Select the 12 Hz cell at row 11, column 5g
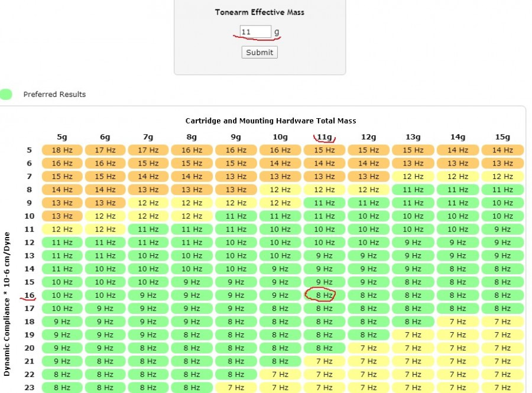The image size is (532, 393). [x=62, y=229]
